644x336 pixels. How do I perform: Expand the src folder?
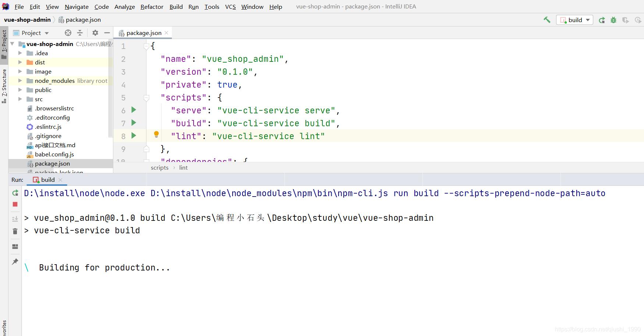[x=20, y=99]
